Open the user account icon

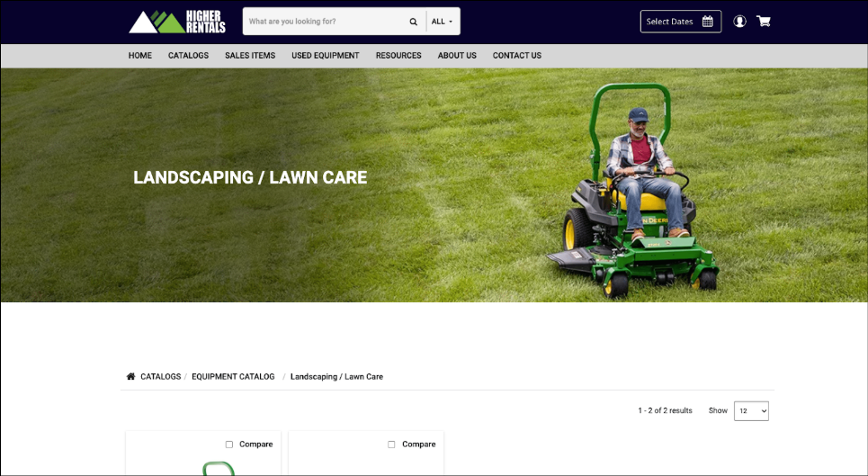click(x=739, y=21)
